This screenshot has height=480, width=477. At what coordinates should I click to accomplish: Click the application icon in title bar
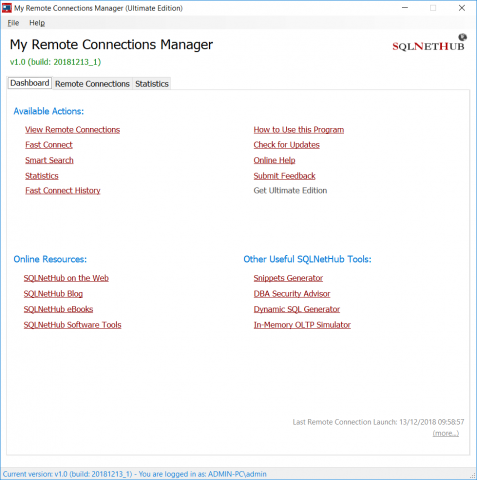coord(7,8)
